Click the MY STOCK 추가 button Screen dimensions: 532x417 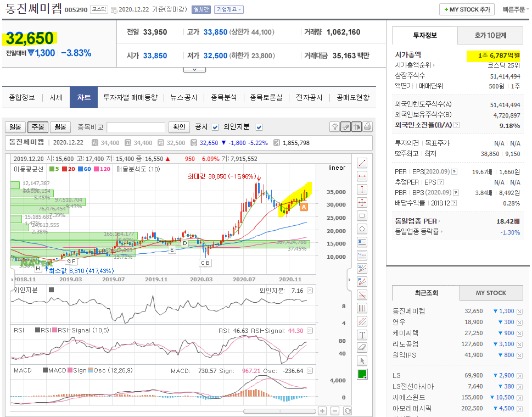467,9
